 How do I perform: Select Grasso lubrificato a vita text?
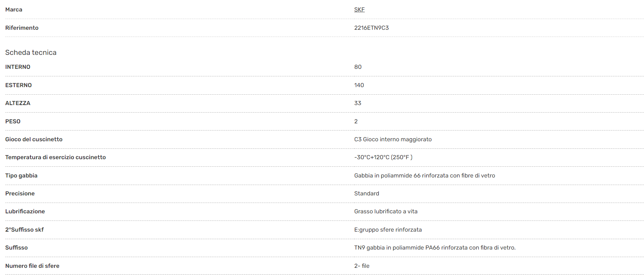click(386, 212)
